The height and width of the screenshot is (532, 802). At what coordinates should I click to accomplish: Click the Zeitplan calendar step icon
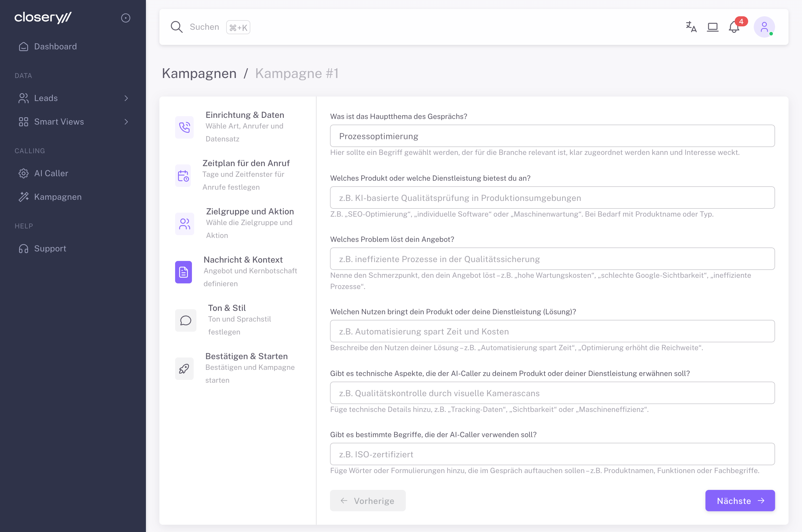coord(183,175)
